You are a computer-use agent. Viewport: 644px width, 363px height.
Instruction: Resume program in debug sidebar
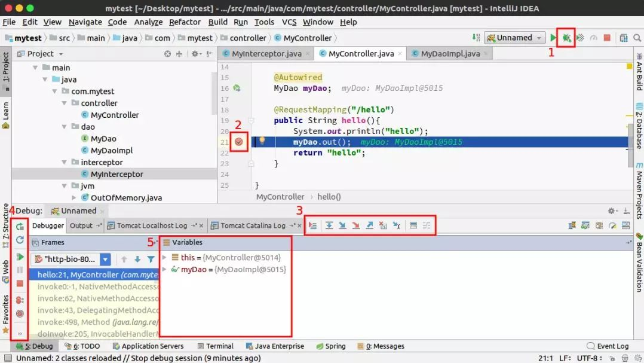20,257
